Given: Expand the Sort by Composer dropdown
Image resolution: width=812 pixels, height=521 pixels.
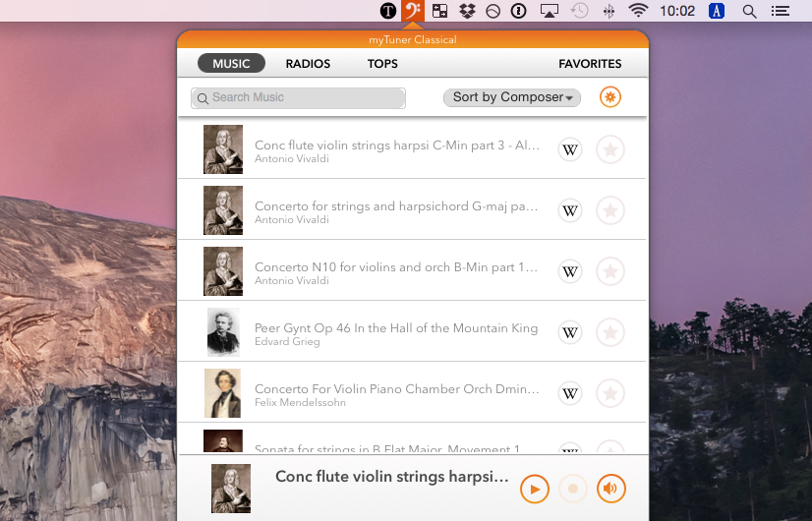Looking at the screenshot, I should (512, 97).
